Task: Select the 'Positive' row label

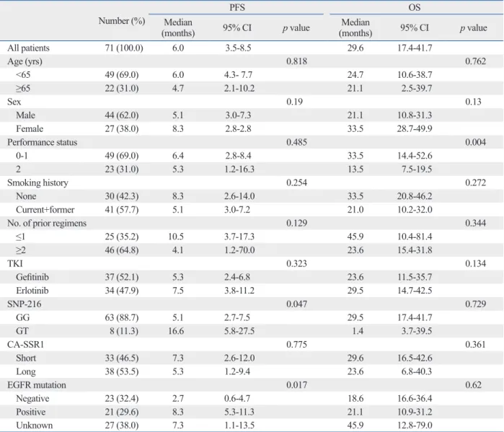Action: coord(30,412)
